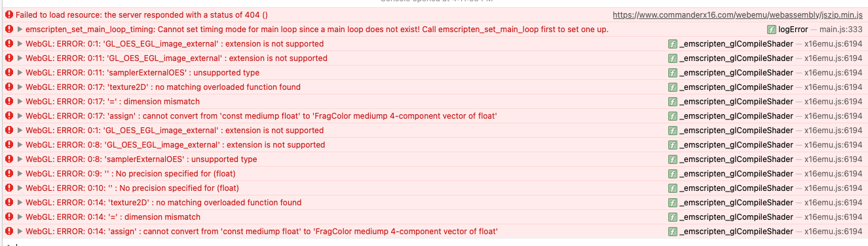Open x16emu.js:6194 link on the 0:14 assign row

coord(833,232)
